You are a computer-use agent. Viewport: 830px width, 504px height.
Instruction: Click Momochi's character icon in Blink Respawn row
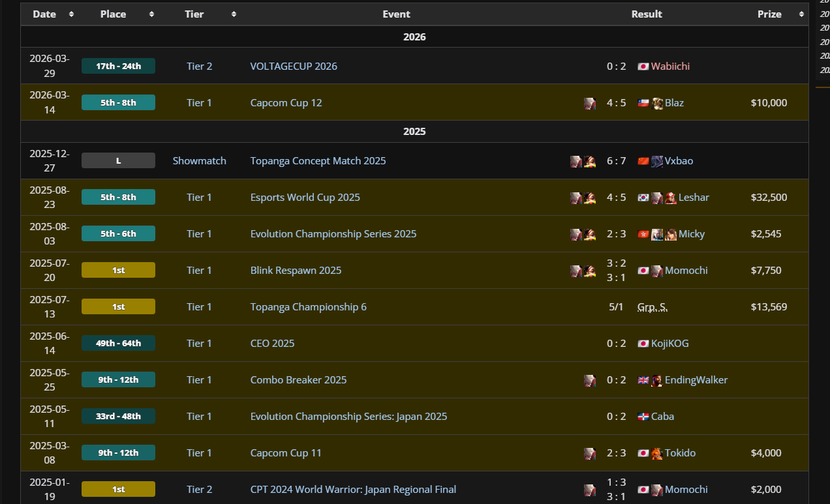click(x=657, y=271)
